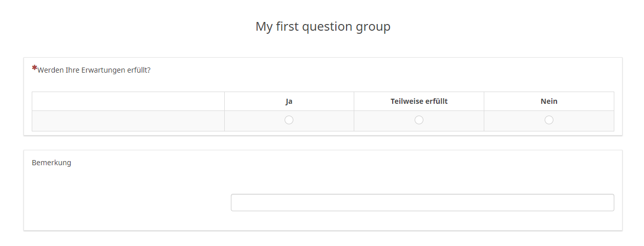Pick the Nein radio button
Screen dimensions: 644x246
tap(549, 120)
